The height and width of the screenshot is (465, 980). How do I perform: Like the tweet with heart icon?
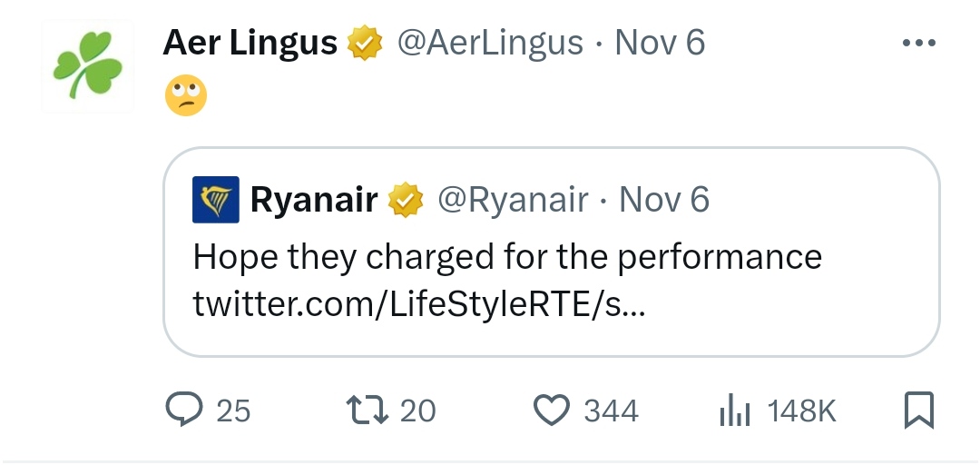[552, 410]
